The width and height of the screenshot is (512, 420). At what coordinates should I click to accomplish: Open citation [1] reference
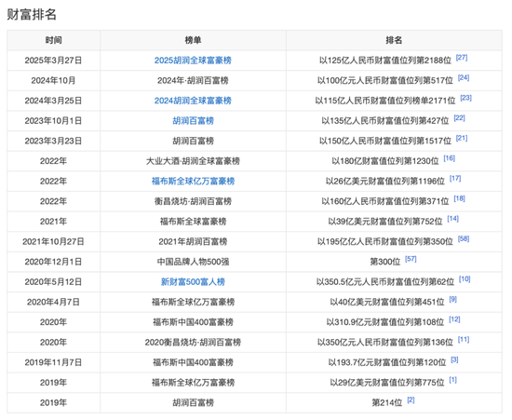(452, 380)
